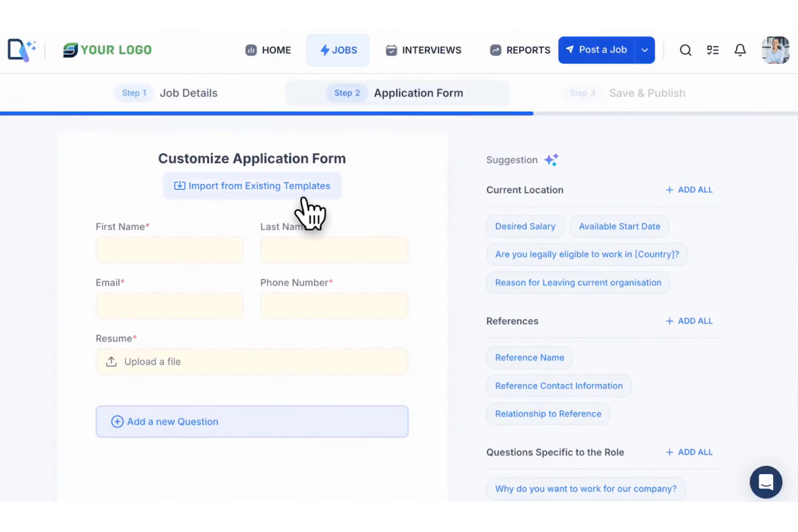
Task: Click the app logo icon top left
Action: [x=20, y=50]
